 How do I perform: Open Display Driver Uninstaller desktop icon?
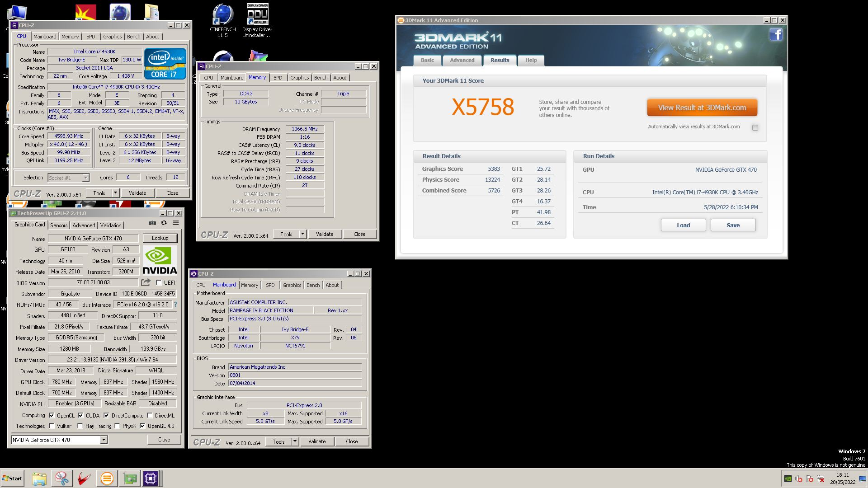tap(257, 20)
